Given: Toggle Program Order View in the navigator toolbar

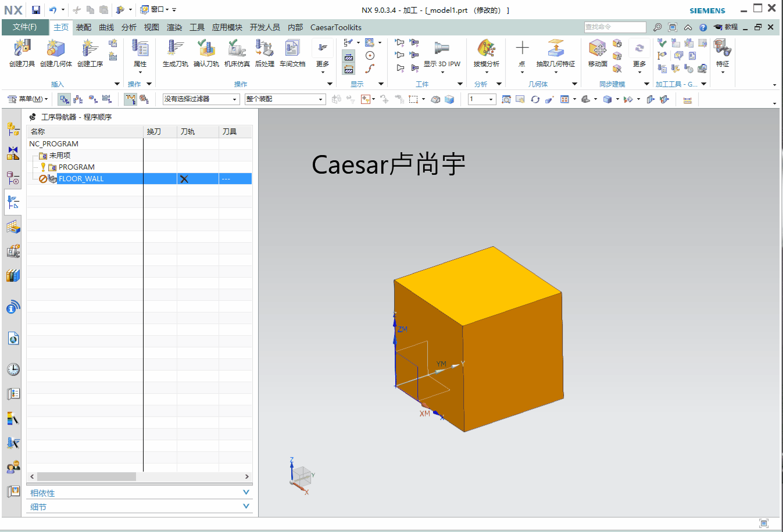Looking at the screenshot, I should click(x=64, y=99).
